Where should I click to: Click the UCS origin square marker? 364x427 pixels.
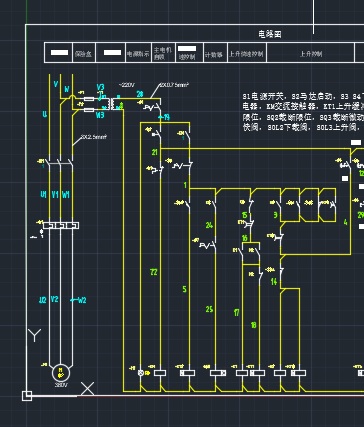(27, 396)
